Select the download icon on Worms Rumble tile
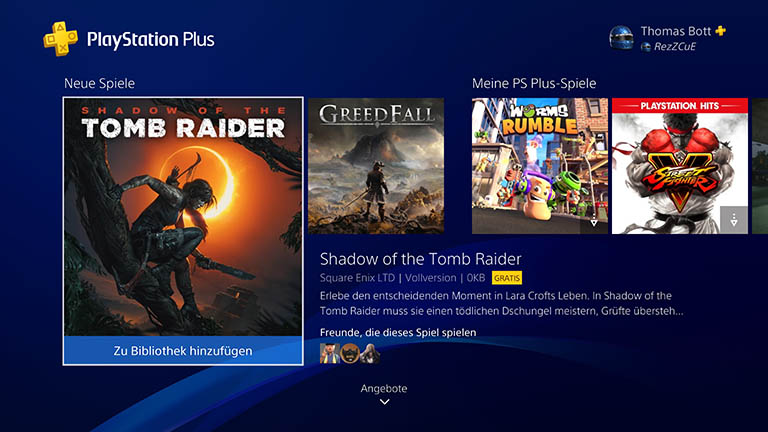The height and width of the screenshot is (432, 768). [594, 220]
